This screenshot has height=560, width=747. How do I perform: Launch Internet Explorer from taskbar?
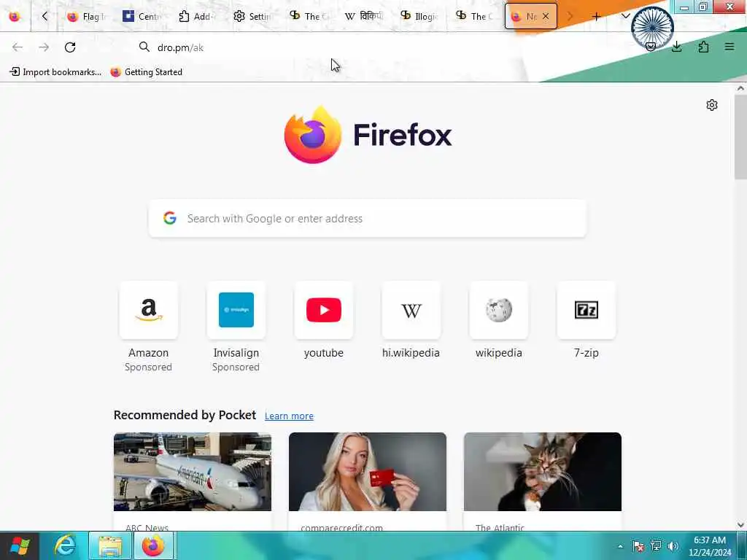tap(64, 545)
